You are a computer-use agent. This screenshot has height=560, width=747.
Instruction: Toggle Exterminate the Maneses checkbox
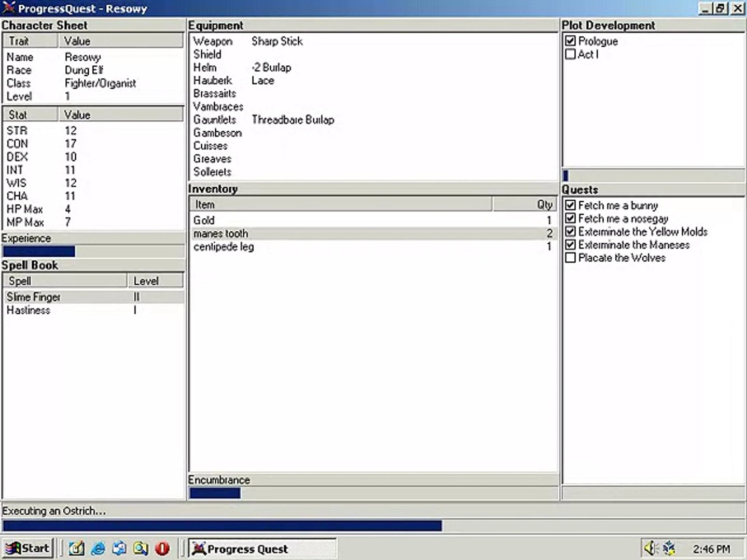click(x=570, y=245)
